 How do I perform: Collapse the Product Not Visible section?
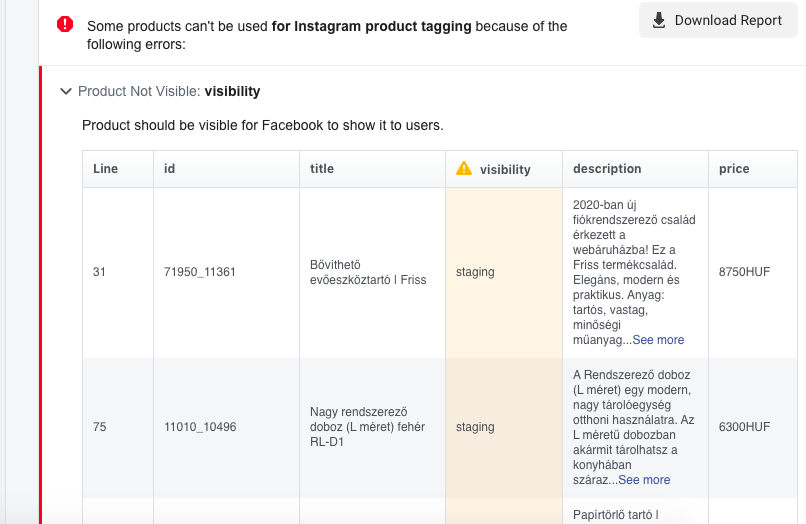66,92
